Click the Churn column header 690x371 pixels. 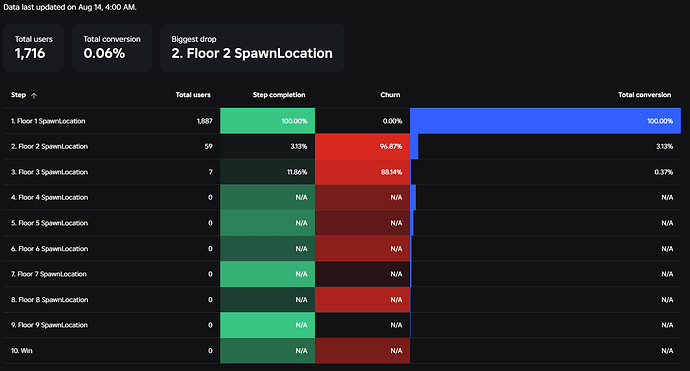390,95
